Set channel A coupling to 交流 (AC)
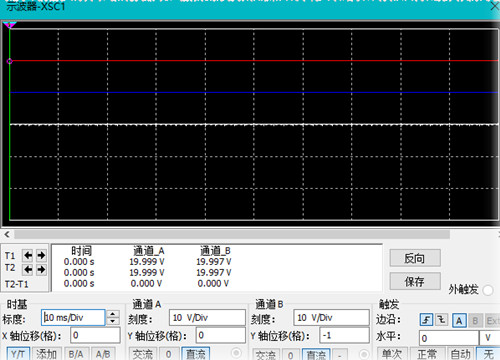 tap(142, 354)
